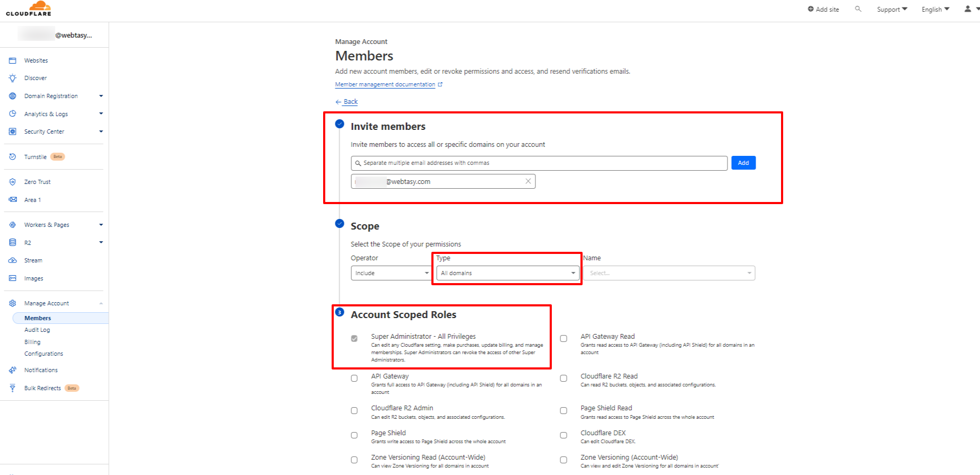Viewport: 980px width, 475px height.
Task: Click the Stream cloud icon
Action: (13, 260)
